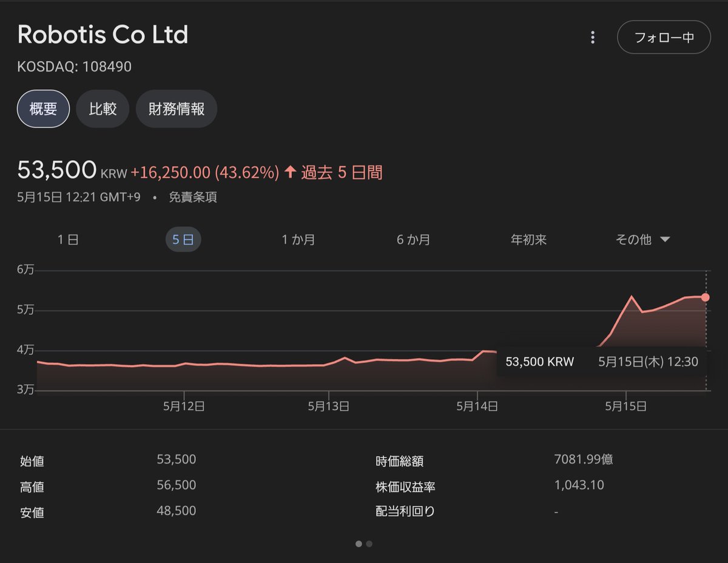Select the 概要 overview tab
The height and width of the screenshot is (563, 728).
coord(43,109)
